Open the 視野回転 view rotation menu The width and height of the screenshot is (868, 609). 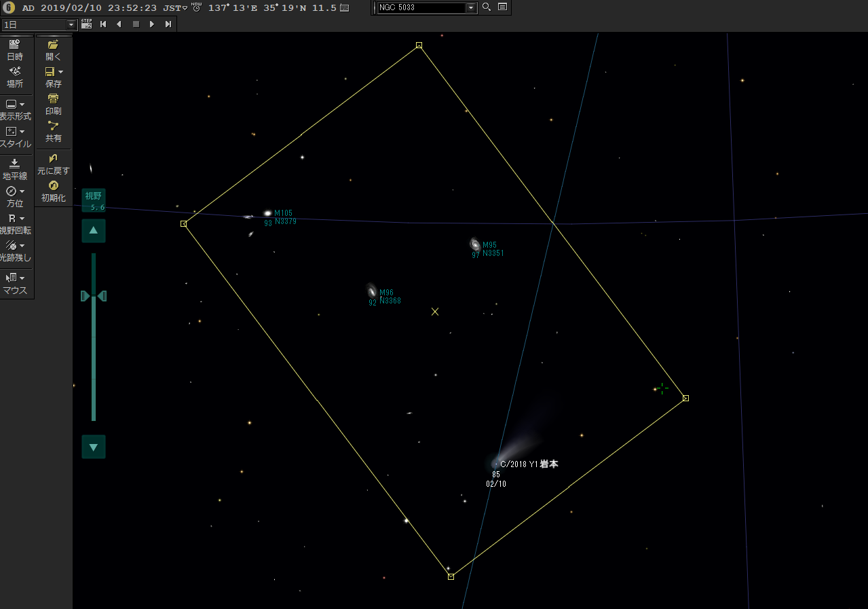[15, 223]
